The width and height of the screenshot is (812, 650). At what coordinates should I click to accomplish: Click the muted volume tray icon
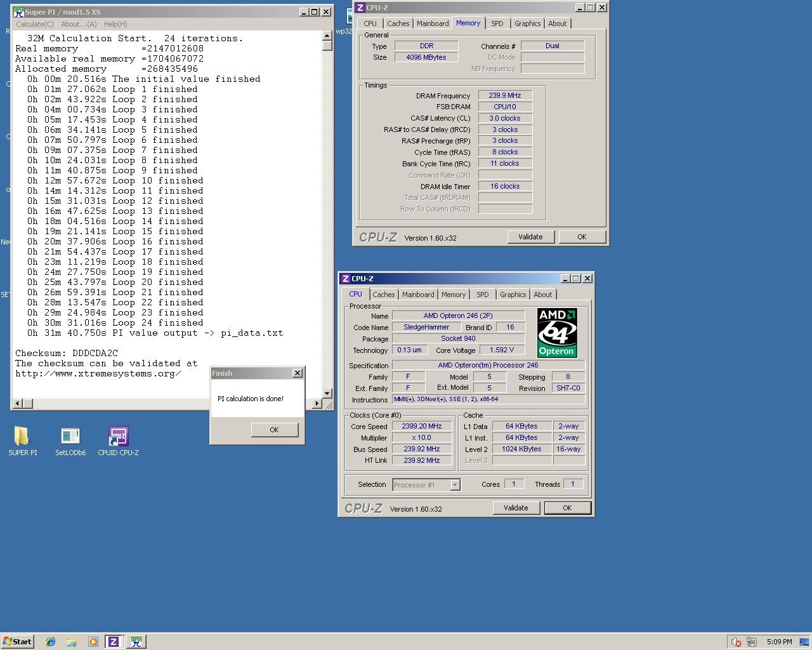pos(736,642)
